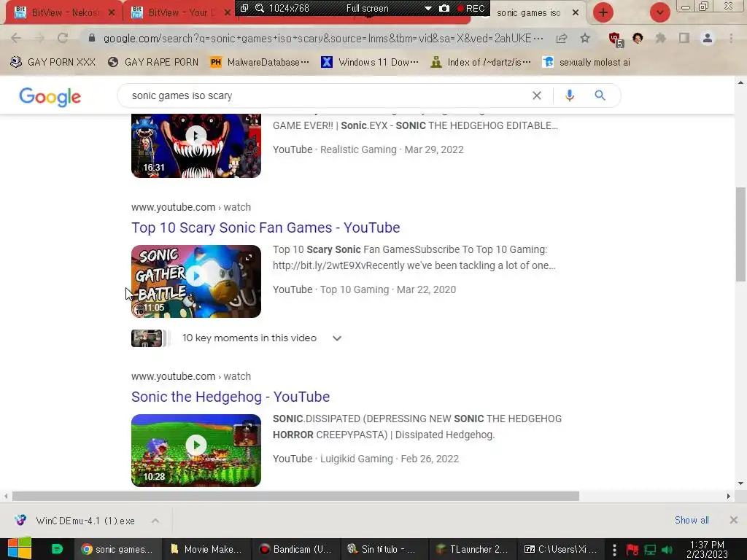Switch to Movie Maker taskbar item

click(205, 549)
